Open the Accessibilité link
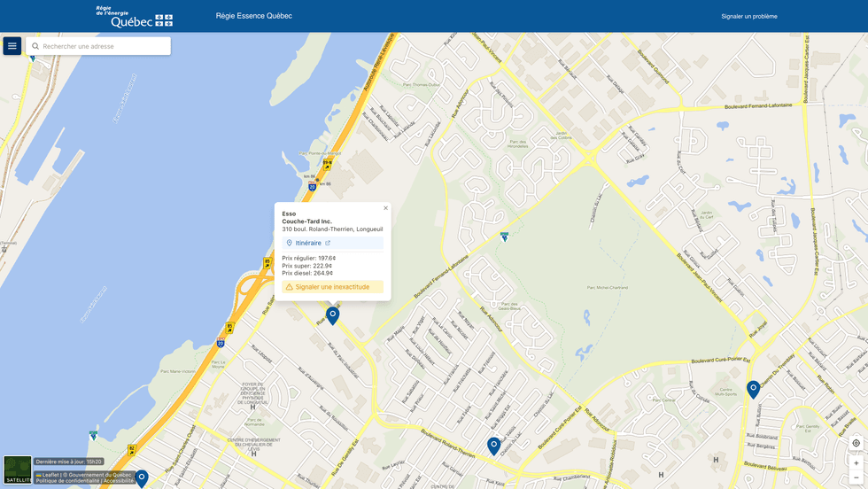The width and height of the screenshot is (868, 489). pyautogui.click(x=118, y=481)
